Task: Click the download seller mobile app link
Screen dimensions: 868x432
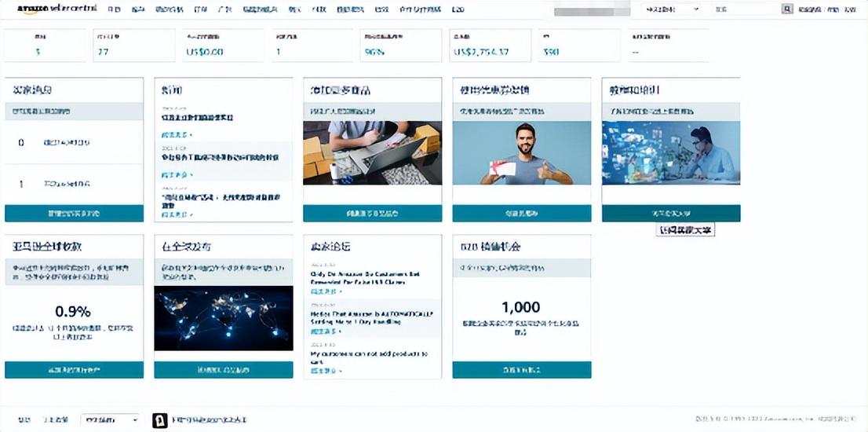Action: 210,419
